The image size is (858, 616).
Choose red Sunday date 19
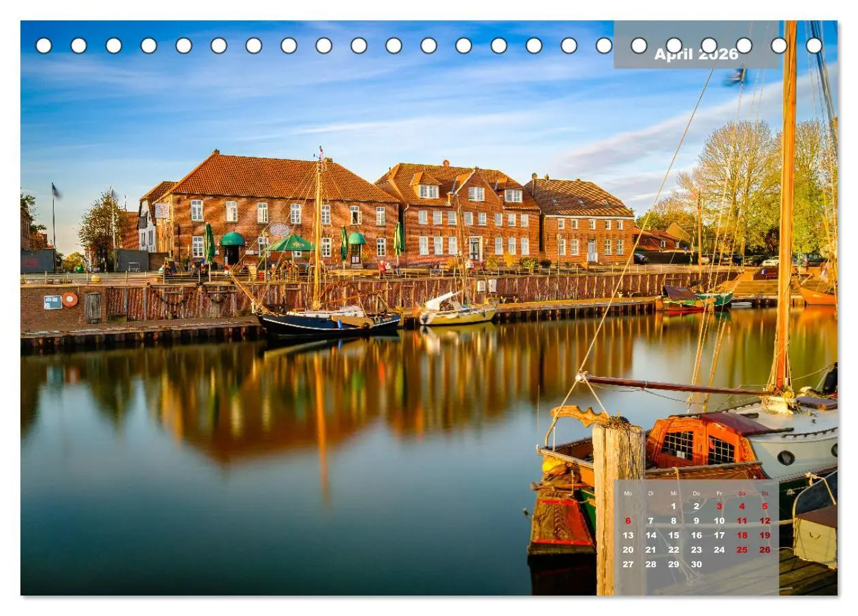[765, 536]
